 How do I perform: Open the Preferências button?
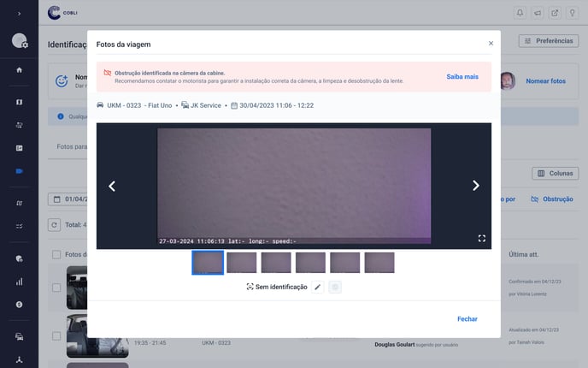pos(549,41)
